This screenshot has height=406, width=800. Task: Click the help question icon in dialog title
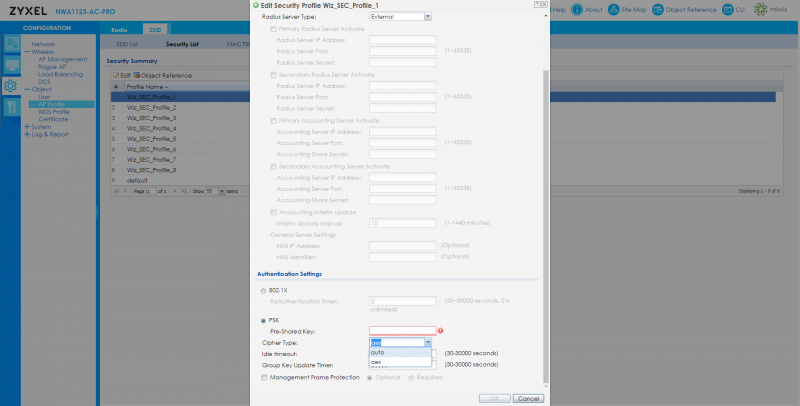[537, 4]
